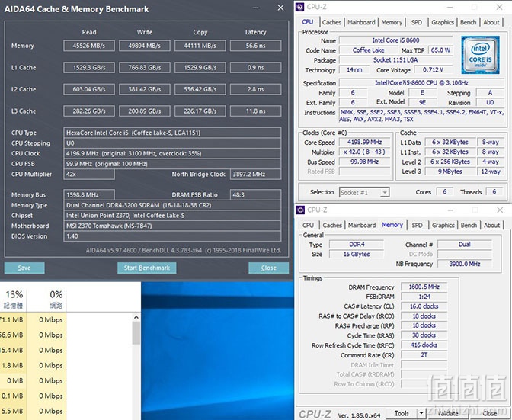Expand the Tools dropdown arrow in CPU-Z

pos(421,413)
